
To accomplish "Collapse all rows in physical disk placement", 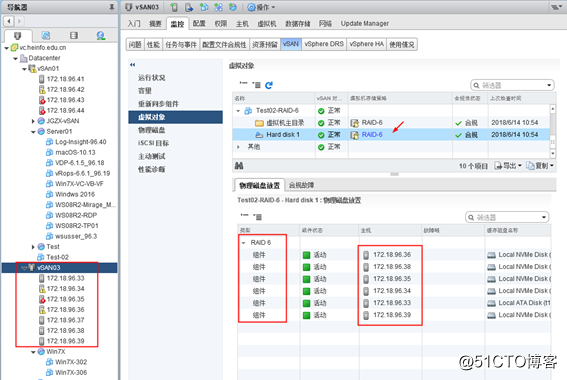I will coord(244,216).
